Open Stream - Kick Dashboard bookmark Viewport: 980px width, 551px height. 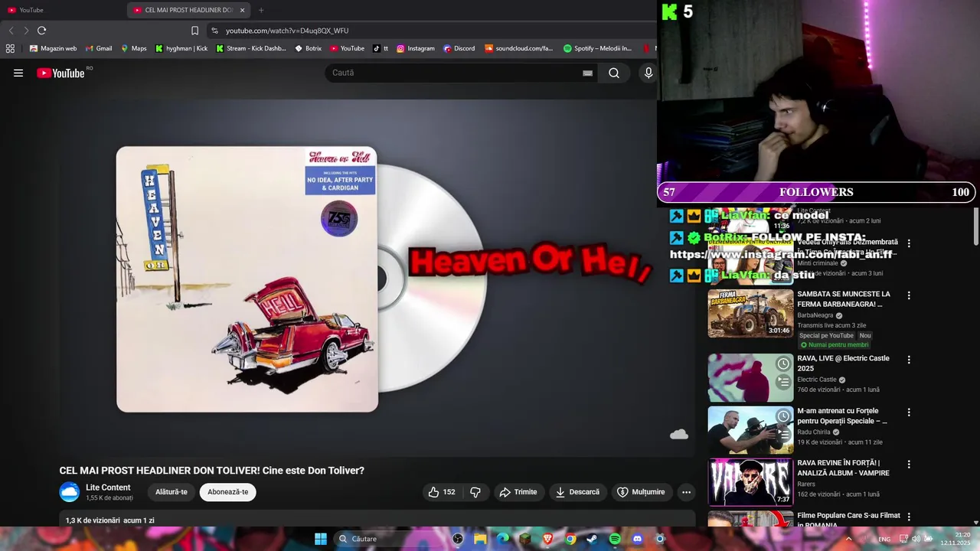251,48
